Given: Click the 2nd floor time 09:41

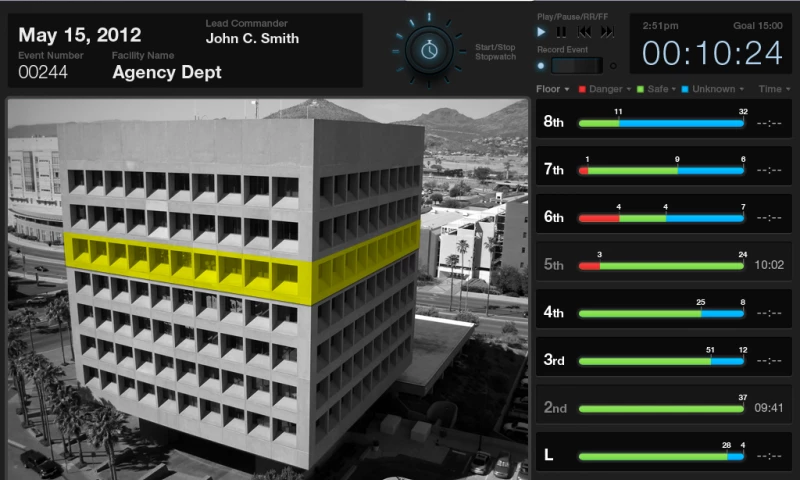Looking at the screenshot, I should [x=769, y=408].
